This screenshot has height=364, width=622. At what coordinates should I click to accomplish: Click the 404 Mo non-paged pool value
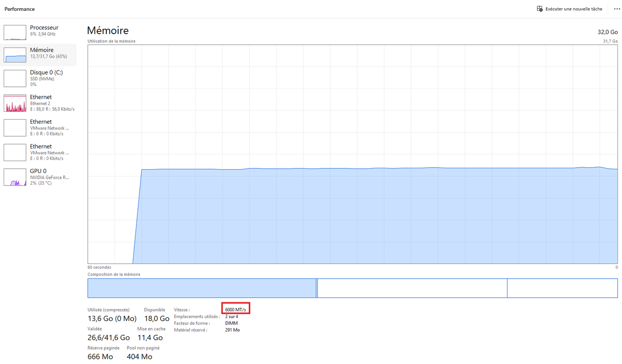[x=139, y=357]
